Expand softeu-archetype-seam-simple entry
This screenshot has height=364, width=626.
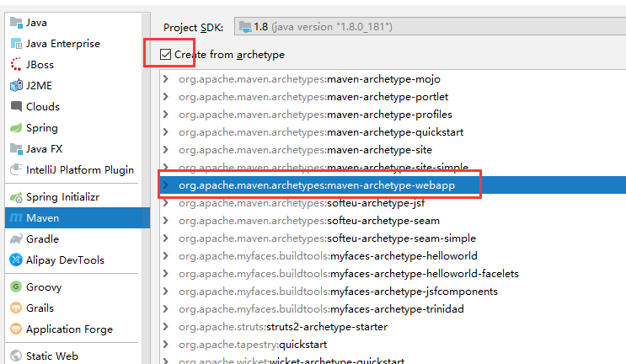pos(166,238)
